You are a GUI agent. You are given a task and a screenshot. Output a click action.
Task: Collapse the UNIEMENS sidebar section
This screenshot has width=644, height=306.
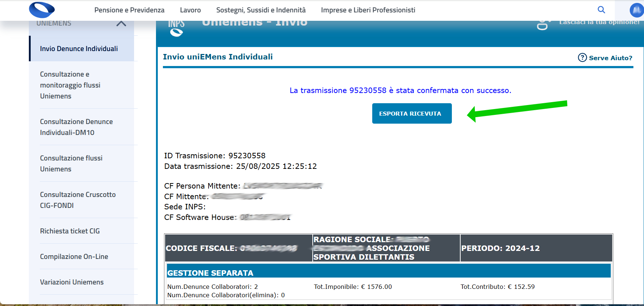[x=121, y=24]
